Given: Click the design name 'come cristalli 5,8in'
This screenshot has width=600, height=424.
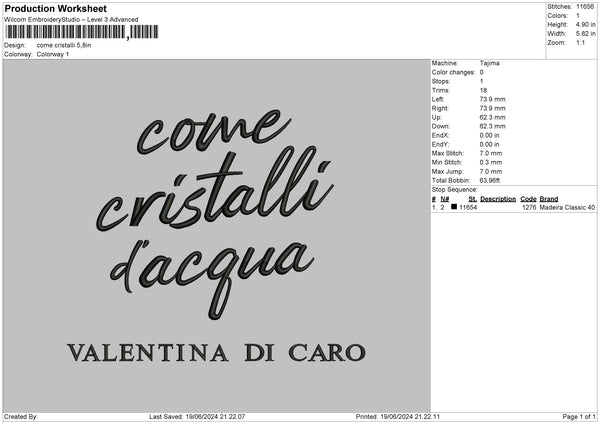Looking at the screenshot, I should click(64, 45).
